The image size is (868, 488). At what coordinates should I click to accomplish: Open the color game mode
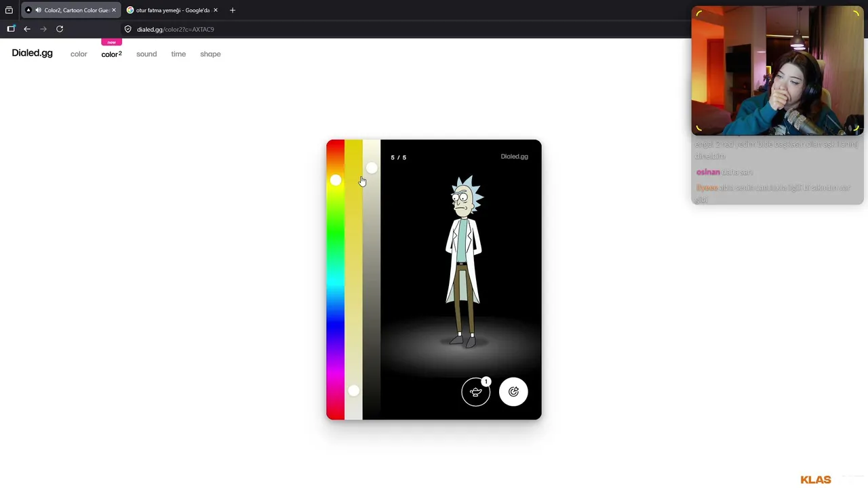[x=79, y=54]
